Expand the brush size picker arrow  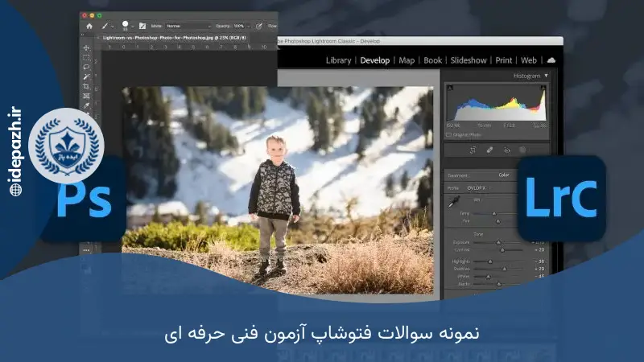[132, 27]
